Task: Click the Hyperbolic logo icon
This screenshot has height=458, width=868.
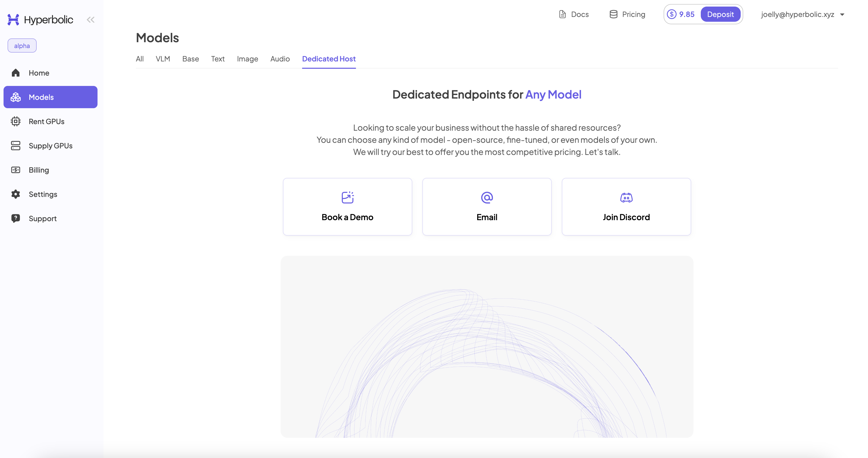Action: click(13, 19)
